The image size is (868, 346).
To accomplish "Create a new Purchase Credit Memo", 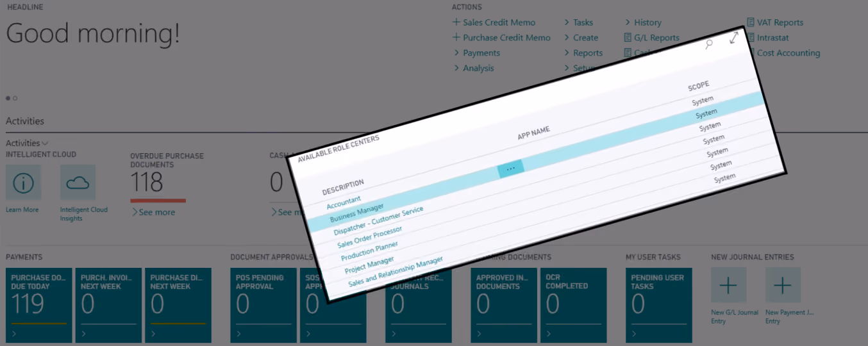I will [501, 38].
